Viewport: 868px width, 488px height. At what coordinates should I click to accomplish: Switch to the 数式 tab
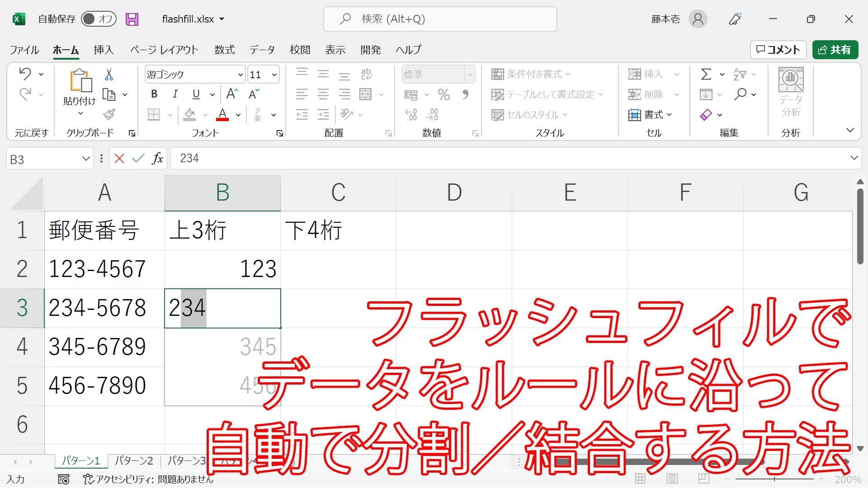[x=225, y=50]
